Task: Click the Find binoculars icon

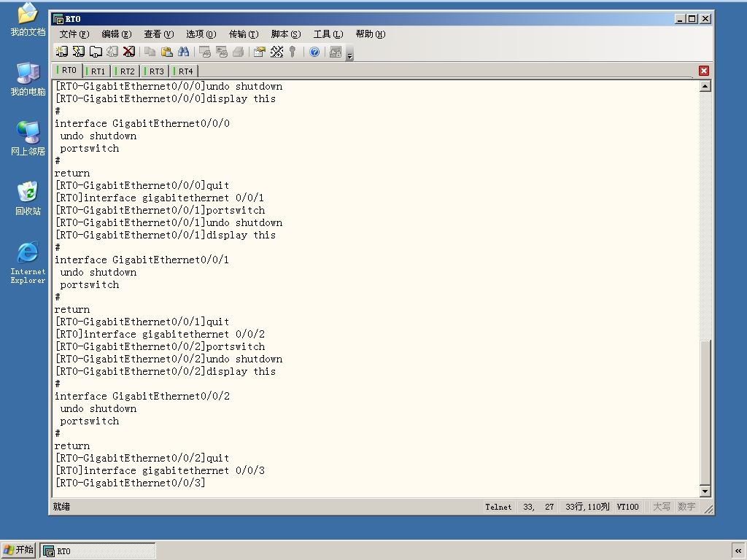Action: tap(183, 52)
